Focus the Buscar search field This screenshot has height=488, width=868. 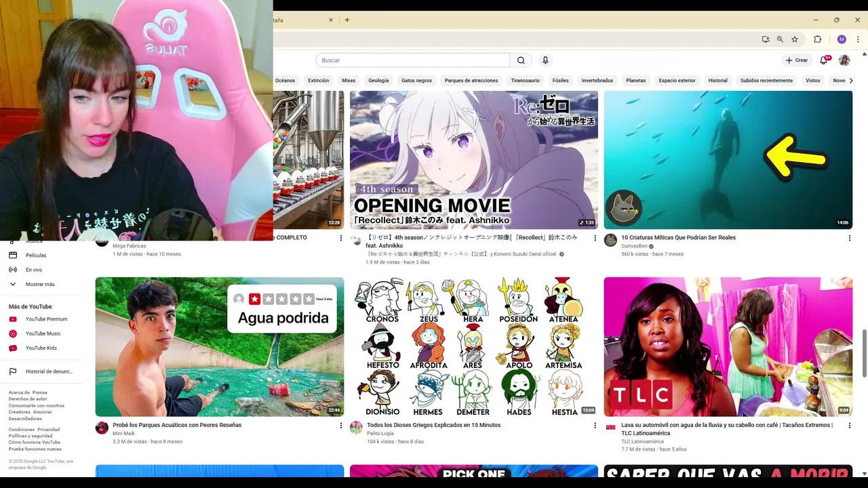click(x=412, y=60)
